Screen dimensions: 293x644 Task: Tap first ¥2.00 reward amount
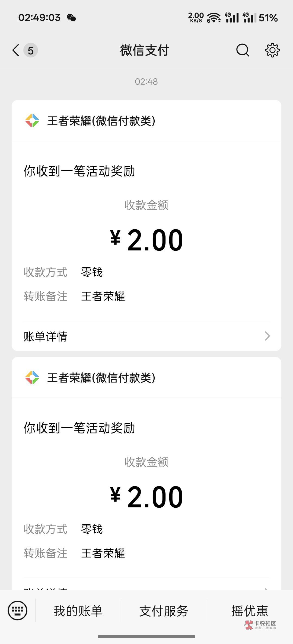146,240
